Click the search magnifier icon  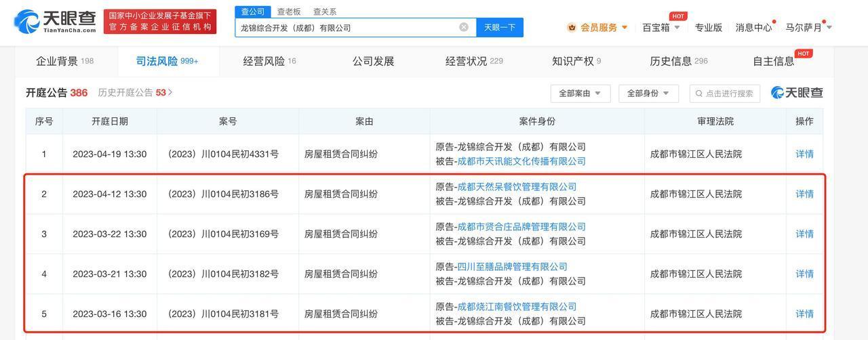(x=700, y=93)
